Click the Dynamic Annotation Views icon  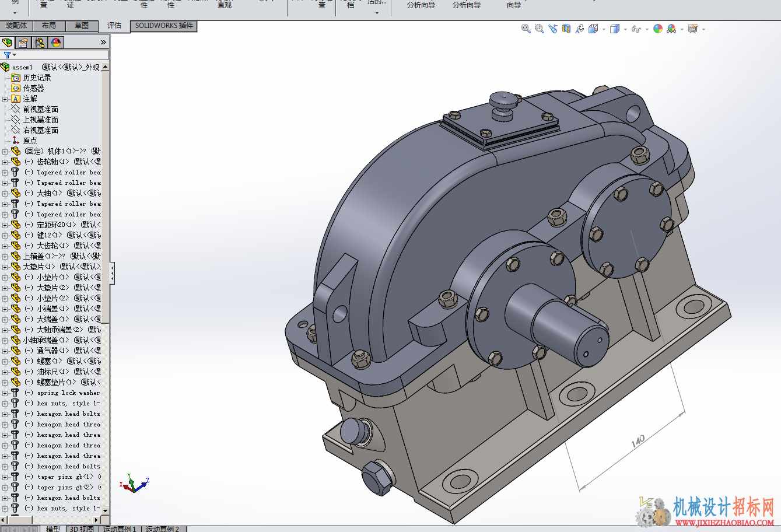click(x=580, y=29)
